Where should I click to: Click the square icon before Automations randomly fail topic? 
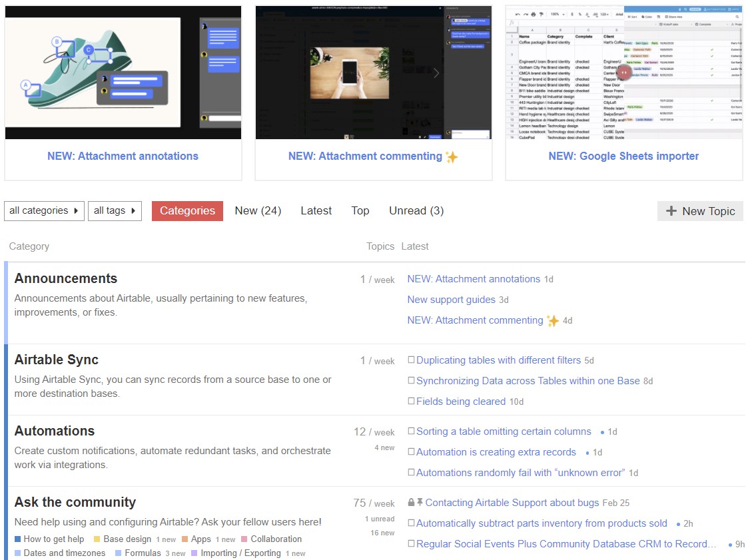click(411, 472)
